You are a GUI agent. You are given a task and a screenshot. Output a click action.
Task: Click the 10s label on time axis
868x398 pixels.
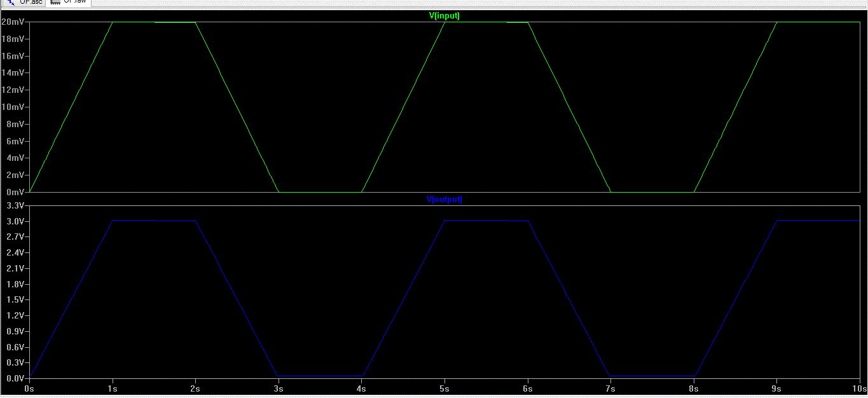pos(858,387)
